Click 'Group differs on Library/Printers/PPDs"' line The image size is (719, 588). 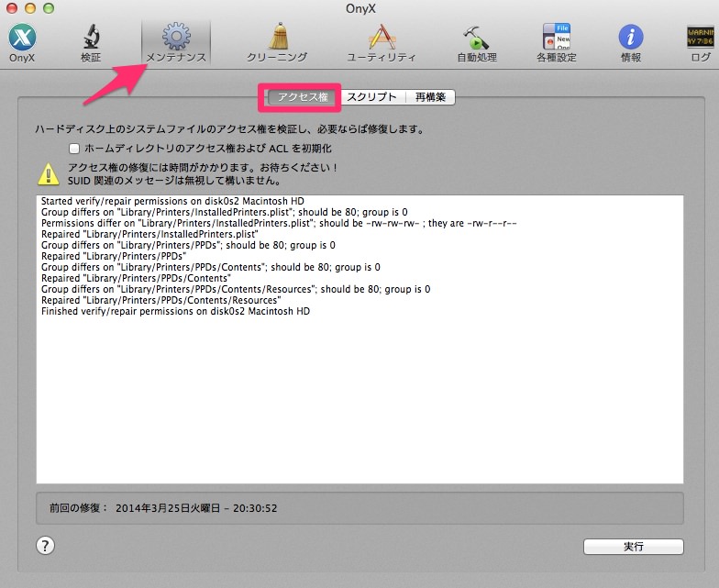point(188,245)
